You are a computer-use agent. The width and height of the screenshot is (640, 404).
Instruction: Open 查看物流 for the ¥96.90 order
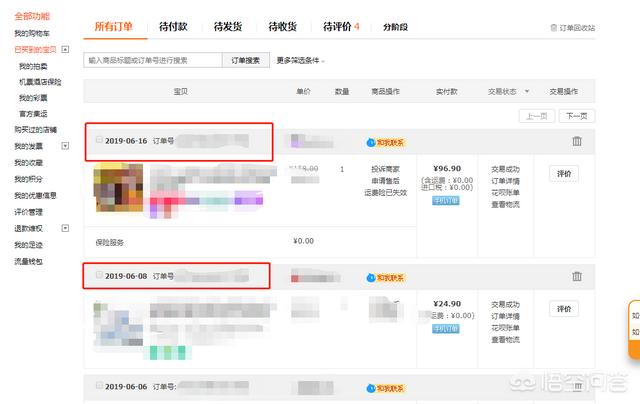pyautogui.click(x=505, y=204)
